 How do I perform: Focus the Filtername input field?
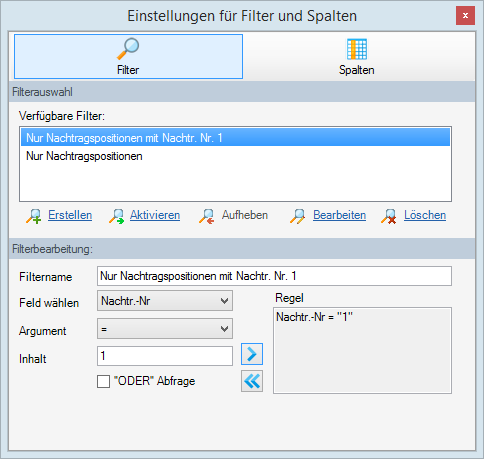click(x=274, y=276)
